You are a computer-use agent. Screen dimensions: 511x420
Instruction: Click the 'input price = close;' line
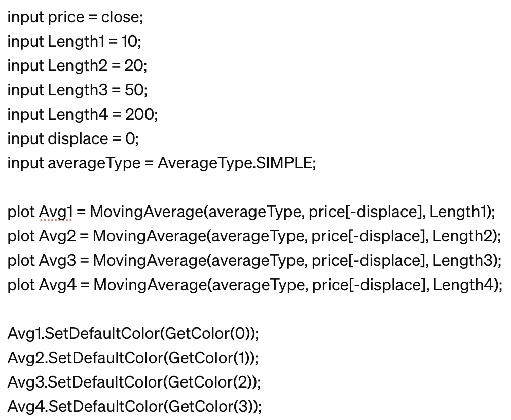[x=75, y=17]
